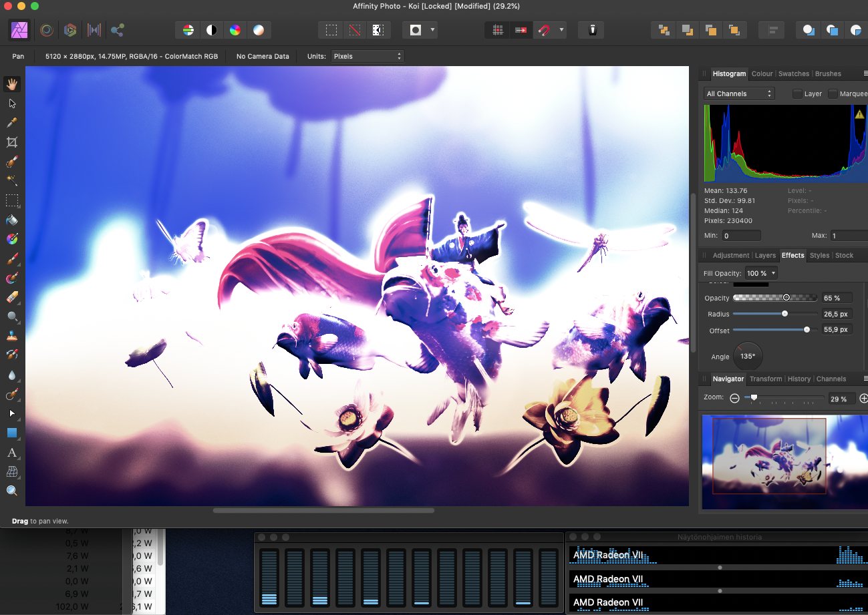
Task: Click the Angle dial showing 135°
Action: [747, 356]
